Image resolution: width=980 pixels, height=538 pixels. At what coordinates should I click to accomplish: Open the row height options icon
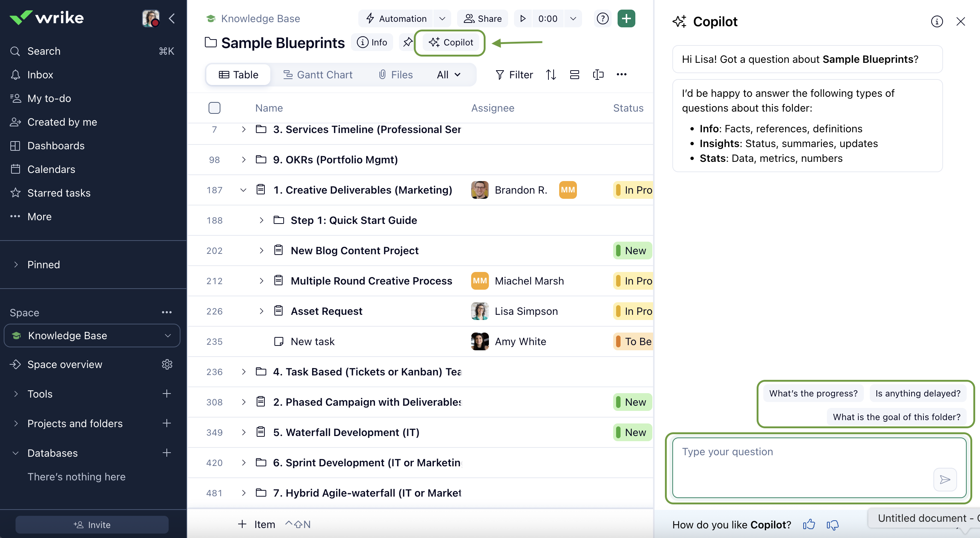pos(574,75)
